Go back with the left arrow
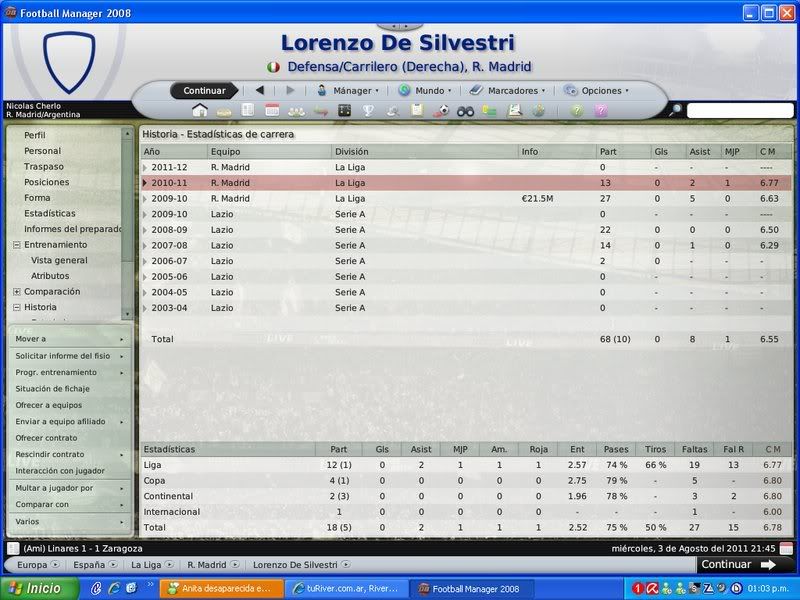This screenshot has width=800, height=600. pos(260,90)
